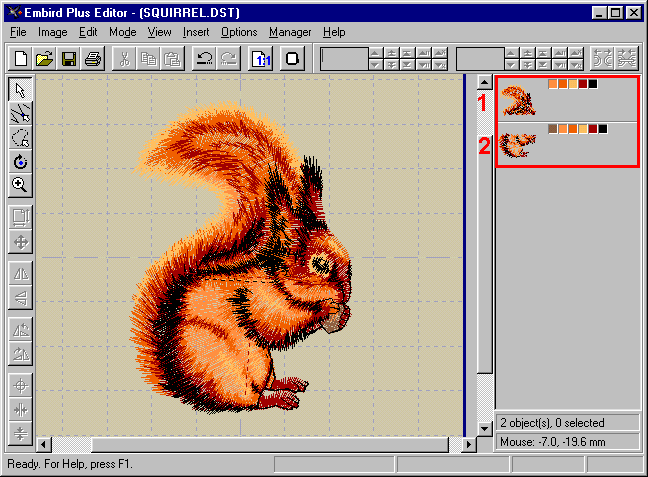This screenshot has height=477, width=648.
Task: Click the crosshair center design tool
Action: click(20, 386)
